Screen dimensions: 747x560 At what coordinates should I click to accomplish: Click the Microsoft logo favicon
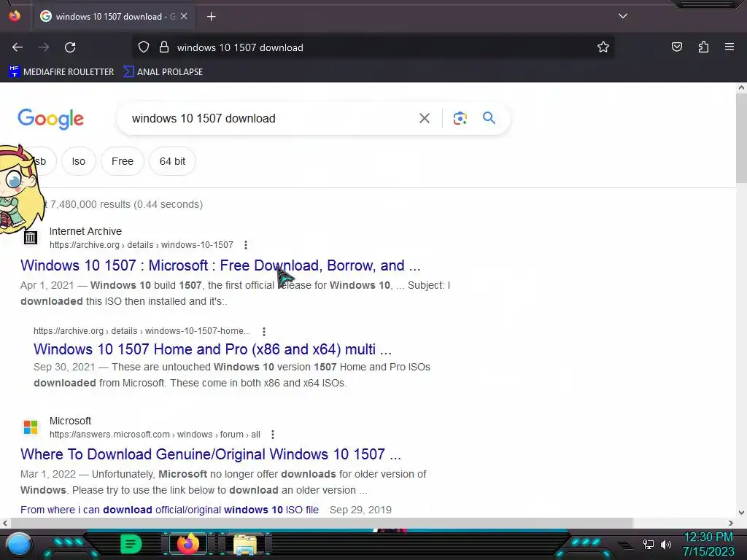click(31, 427)
